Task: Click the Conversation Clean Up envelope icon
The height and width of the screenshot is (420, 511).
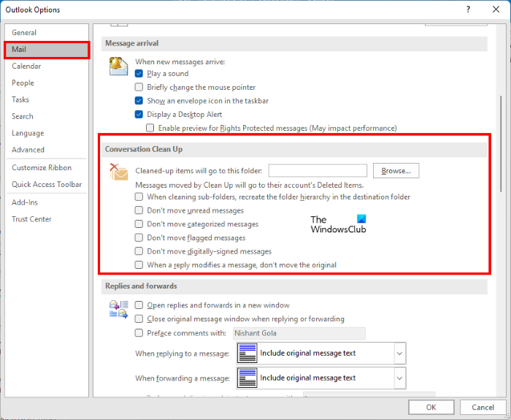Action: 118,172
